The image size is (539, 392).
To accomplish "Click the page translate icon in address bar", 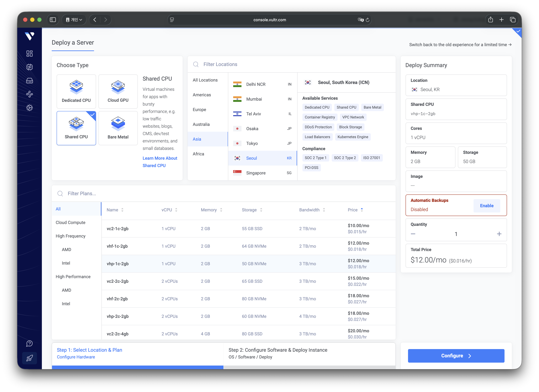I will click(x=360, y=20).
